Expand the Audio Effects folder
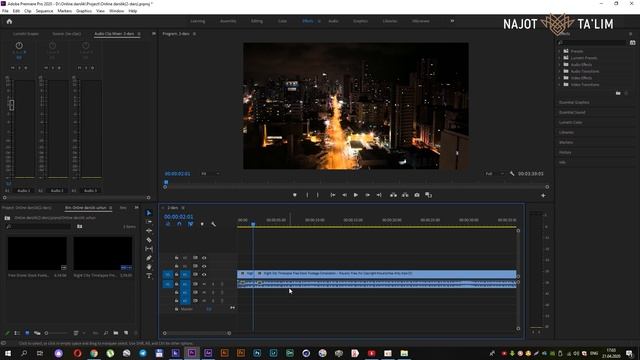This screenshot has width=640, height=360. (x=560, y=64)
